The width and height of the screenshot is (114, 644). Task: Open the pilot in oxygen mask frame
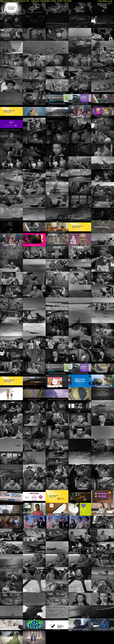[x=103, y=586]
